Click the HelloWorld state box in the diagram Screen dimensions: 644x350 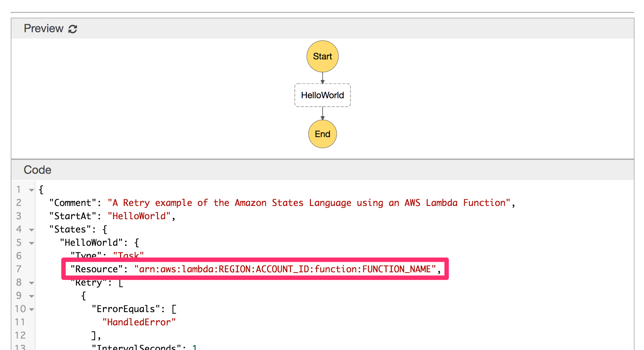(x=322, y=95)
